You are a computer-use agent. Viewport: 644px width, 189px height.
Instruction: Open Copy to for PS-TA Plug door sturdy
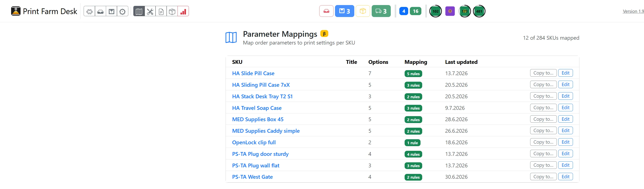point(543,154)
